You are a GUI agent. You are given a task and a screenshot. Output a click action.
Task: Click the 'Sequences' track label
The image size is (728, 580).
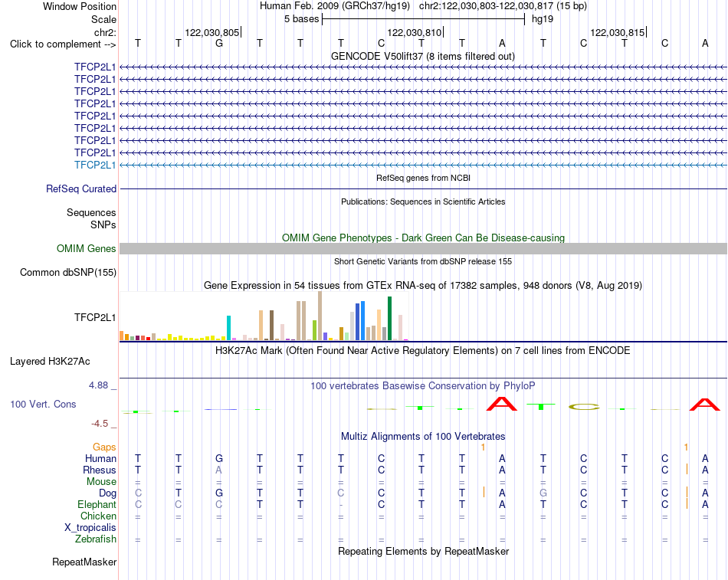pyautogui.click(x=91, y=213)
